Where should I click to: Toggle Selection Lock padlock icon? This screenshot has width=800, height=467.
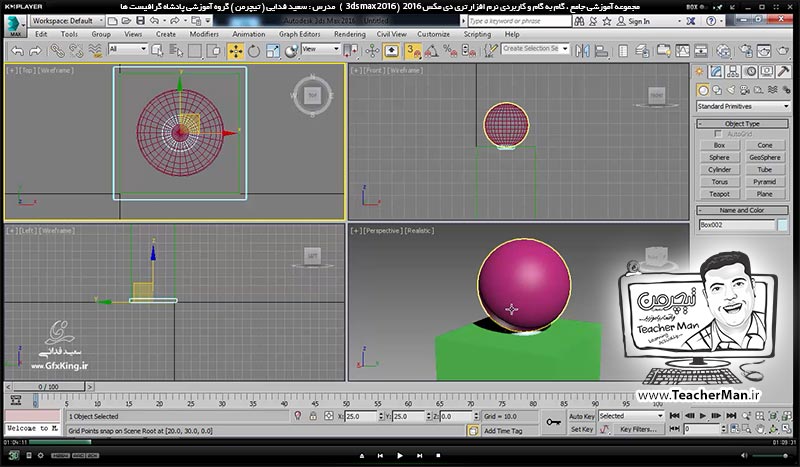[313, 416]
